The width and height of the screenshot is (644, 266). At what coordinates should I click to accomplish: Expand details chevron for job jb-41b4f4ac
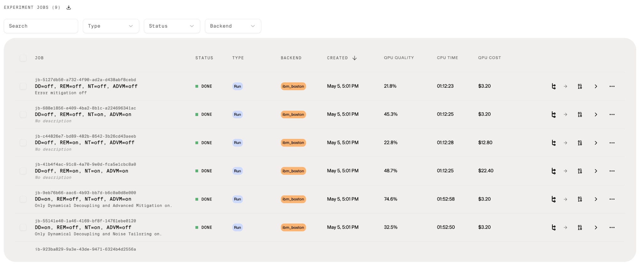596,171
